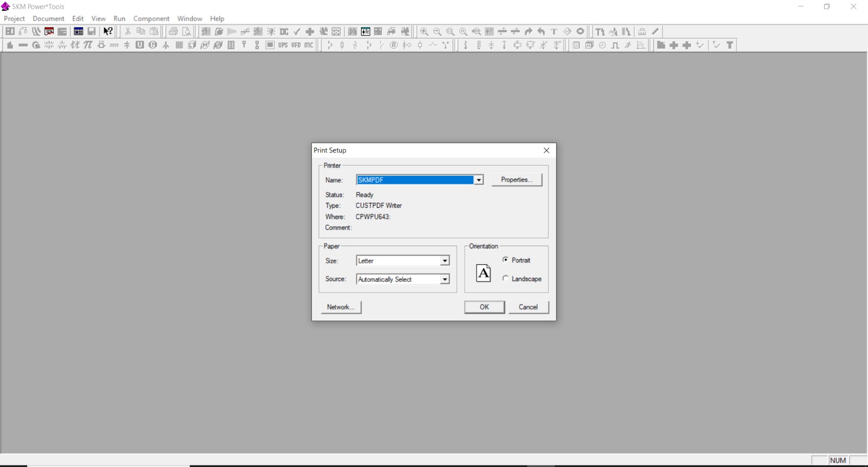This screenshot has width=868, height=467.
Task: Click the calendar grid icon near Save
Action: [79, 31]
